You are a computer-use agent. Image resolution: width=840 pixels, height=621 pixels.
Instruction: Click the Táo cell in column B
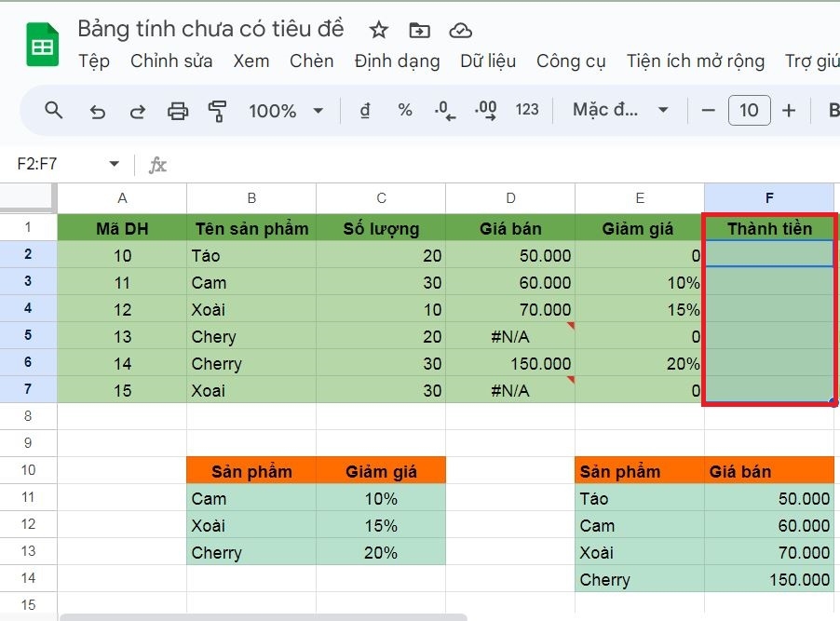[251, 256]
